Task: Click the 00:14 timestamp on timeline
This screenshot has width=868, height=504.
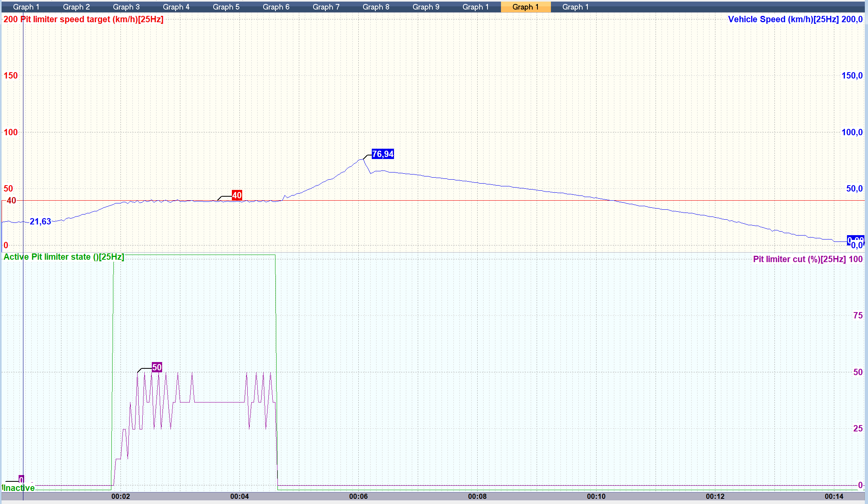Action: (834, 496)
